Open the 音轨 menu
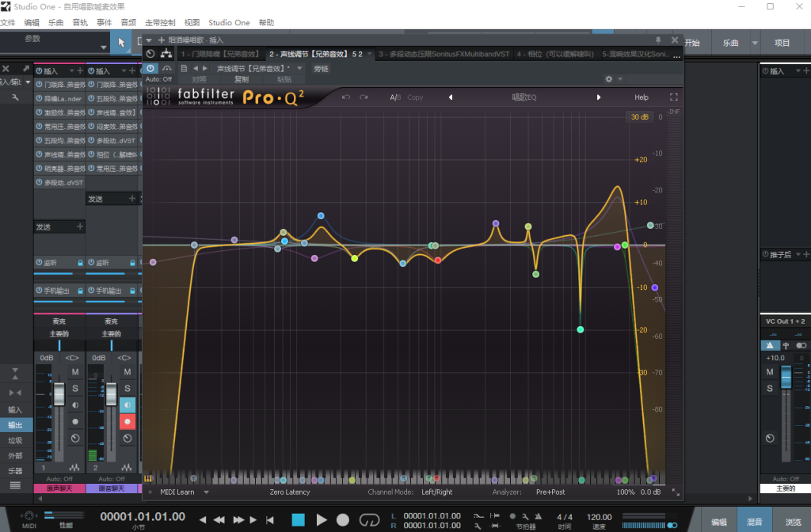Image resolution: width=811 pixels, height=532 pixels. [80, 23]
